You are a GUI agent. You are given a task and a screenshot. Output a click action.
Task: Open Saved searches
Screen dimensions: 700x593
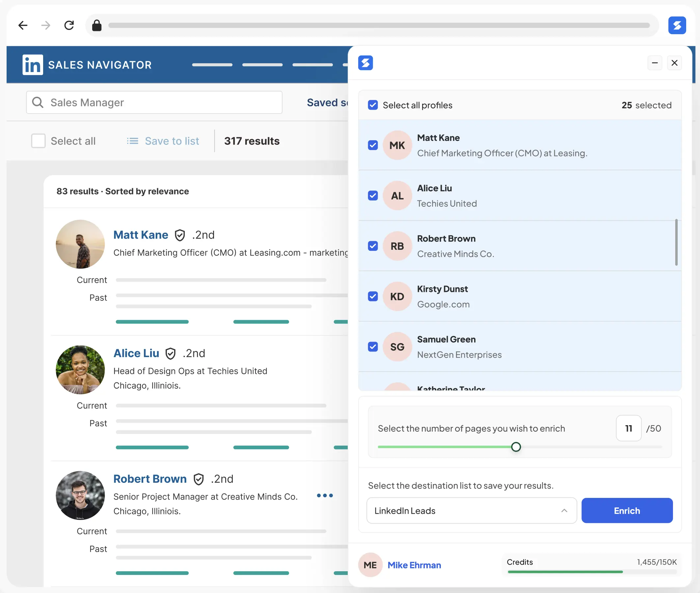point(328,103)
